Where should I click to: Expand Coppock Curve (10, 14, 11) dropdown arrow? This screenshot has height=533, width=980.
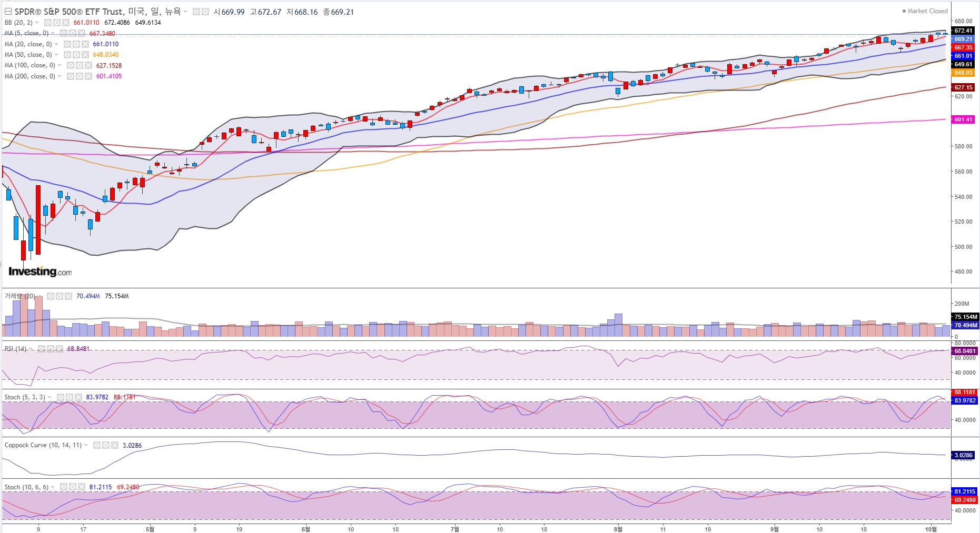tap(86, 445)
